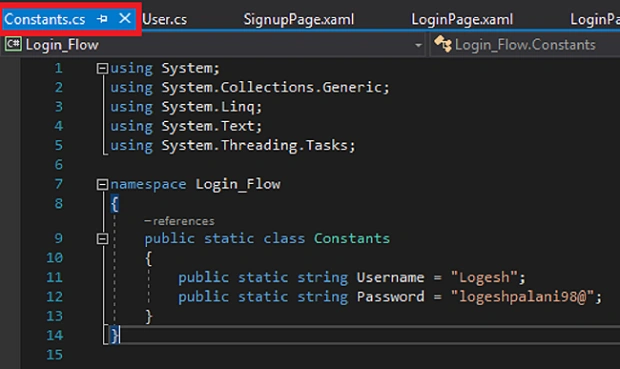Open the Login_Flow project dropdown arrow
This screenshot has width=620, height=369.
pos(418,45)
